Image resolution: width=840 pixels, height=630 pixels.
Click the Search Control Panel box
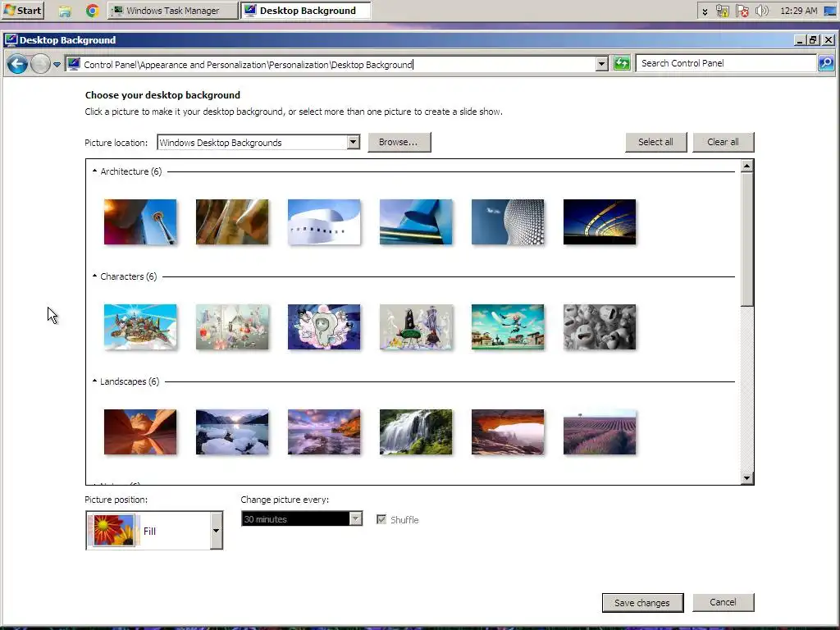tap(726, 63)
